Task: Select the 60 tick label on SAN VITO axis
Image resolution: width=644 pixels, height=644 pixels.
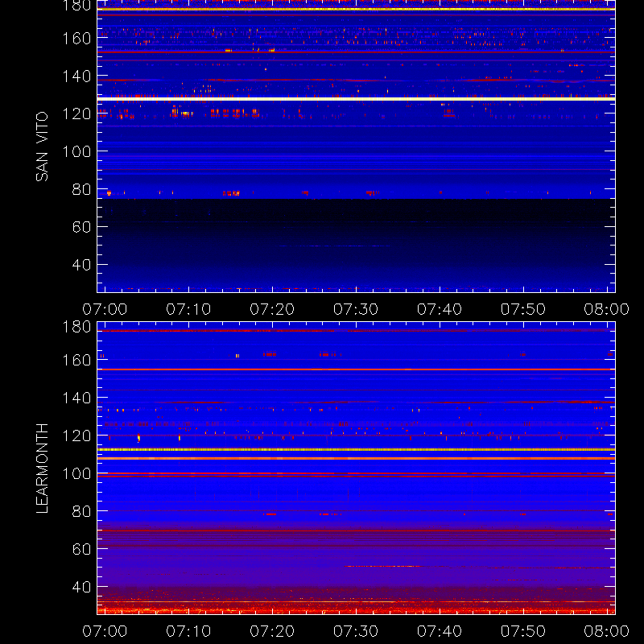Action: tap(81, 227)
